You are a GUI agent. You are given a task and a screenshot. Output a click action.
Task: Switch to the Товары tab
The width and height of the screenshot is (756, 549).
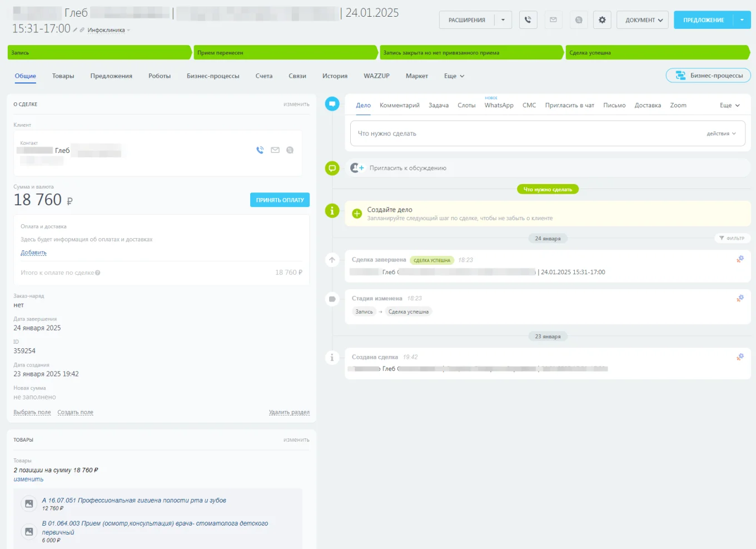pyautogui.click(x=63, y=76)
